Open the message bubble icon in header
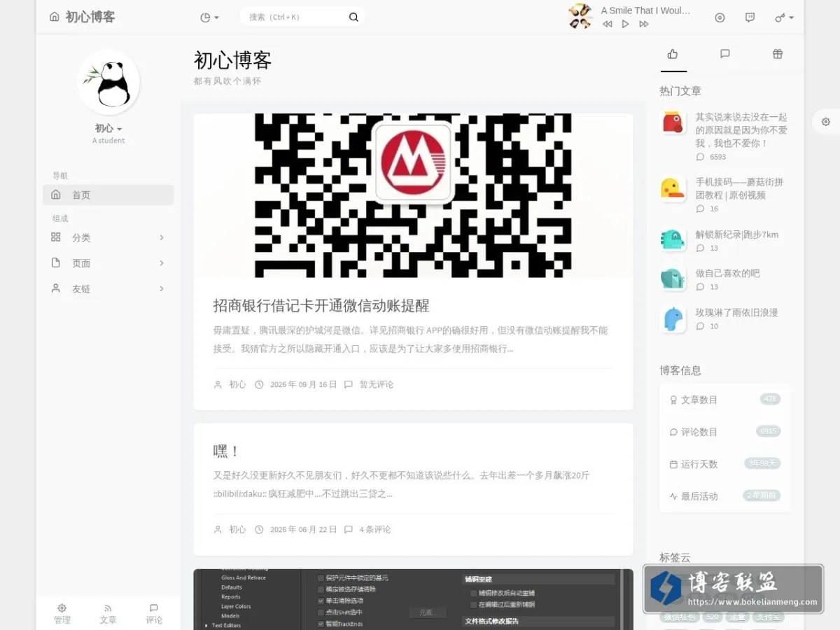The image size is (840, 630). click(750, 17)
